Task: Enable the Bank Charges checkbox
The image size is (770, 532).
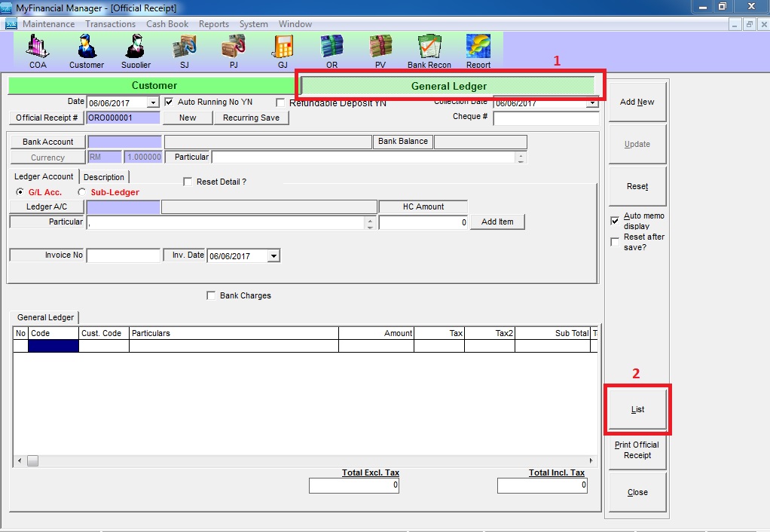Action: point(211,296)
